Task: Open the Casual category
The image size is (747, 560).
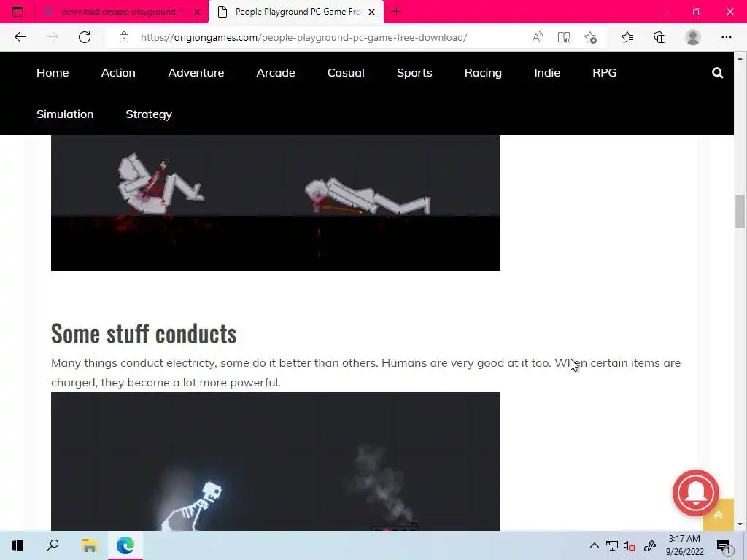Action: [346, 72]
